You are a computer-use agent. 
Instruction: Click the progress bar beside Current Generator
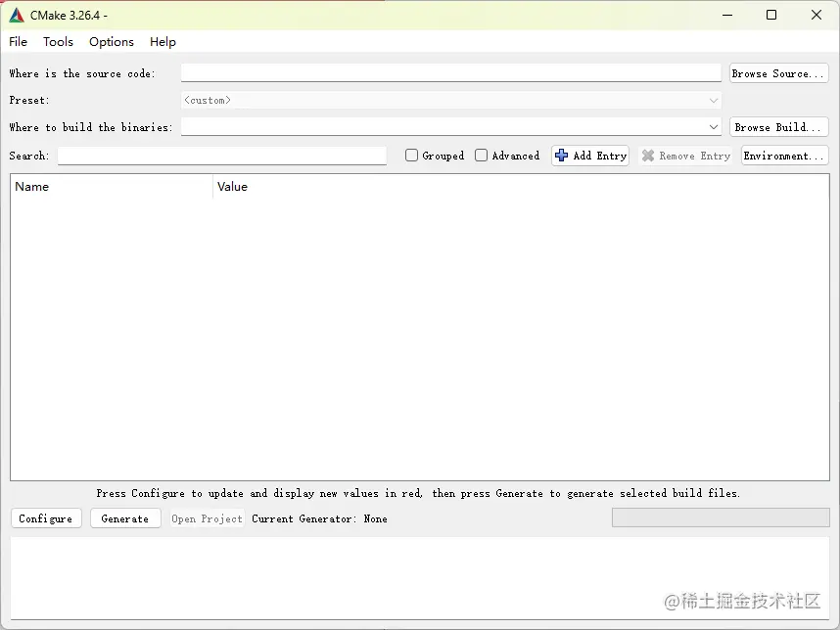(721, 517)
